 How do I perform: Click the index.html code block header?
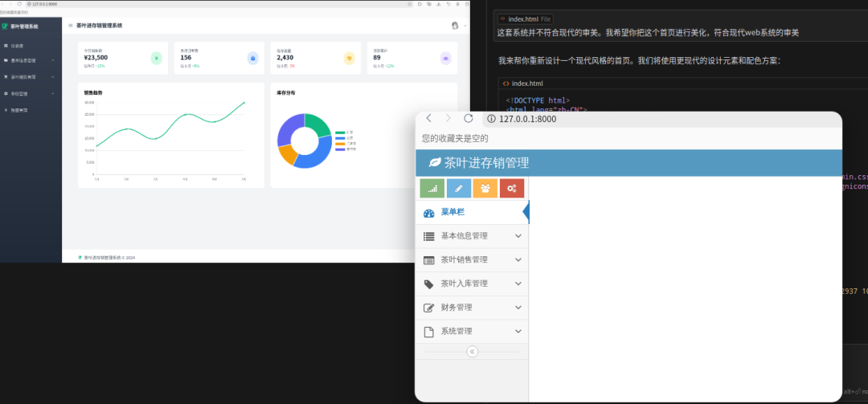[682, 84]
